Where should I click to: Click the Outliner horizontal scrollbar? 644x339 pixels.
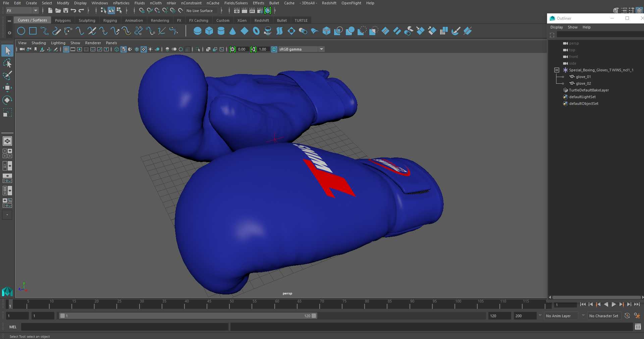tap(596, 297)
